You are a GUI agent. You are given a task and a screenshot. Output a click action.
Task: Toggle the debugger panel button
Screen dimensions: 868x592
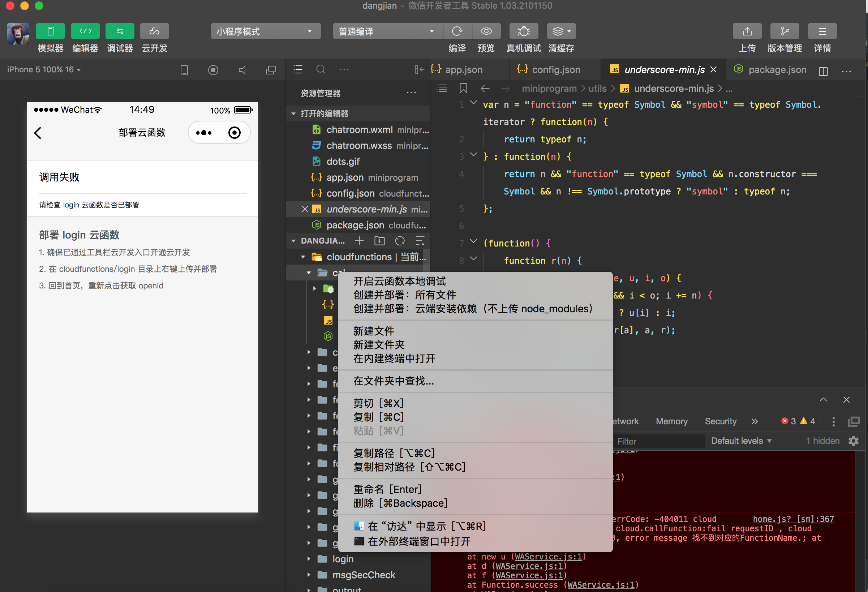click(x=120, y=31)
